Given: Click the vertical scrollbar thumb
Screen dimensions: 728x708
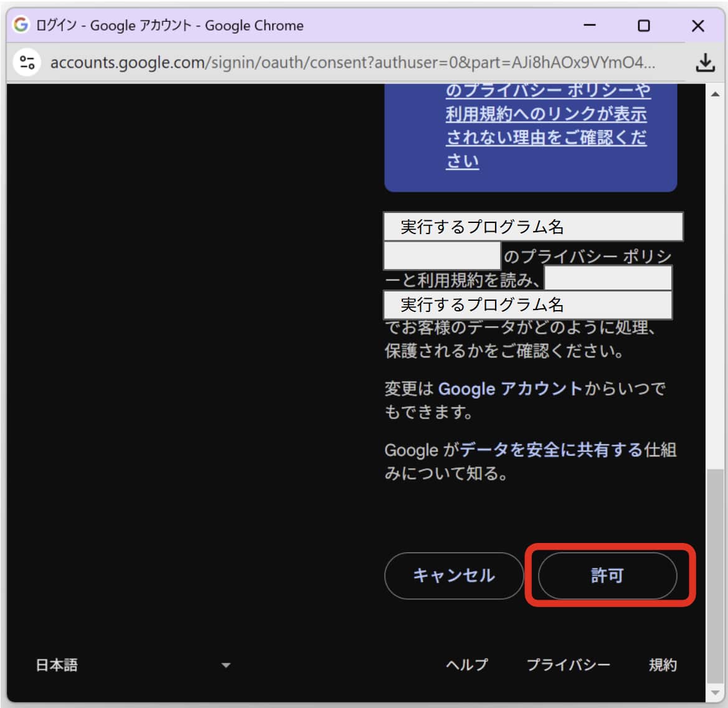Looking at the screenshot, I should point(716,576).
